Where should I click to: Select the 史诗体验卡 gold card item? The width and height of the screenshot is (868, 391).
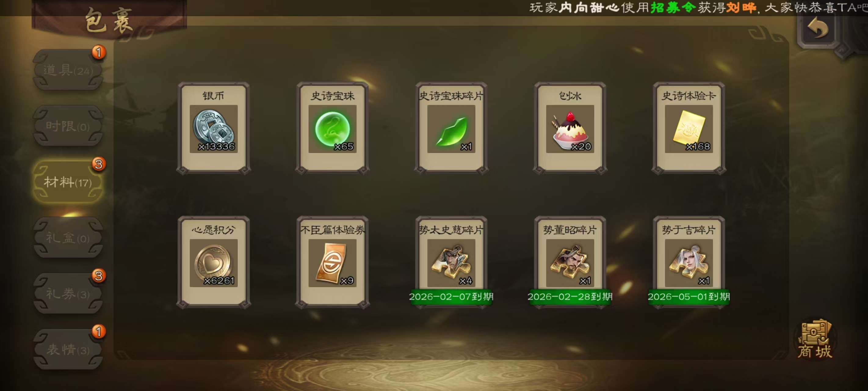click(689, 128)
